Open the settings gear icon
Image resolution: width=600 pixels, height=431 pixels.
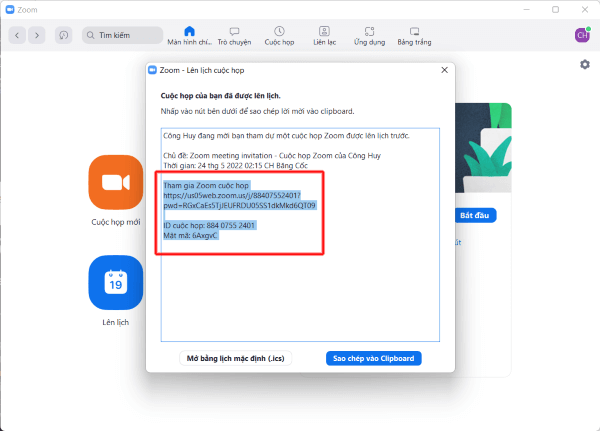coord(585,64)
